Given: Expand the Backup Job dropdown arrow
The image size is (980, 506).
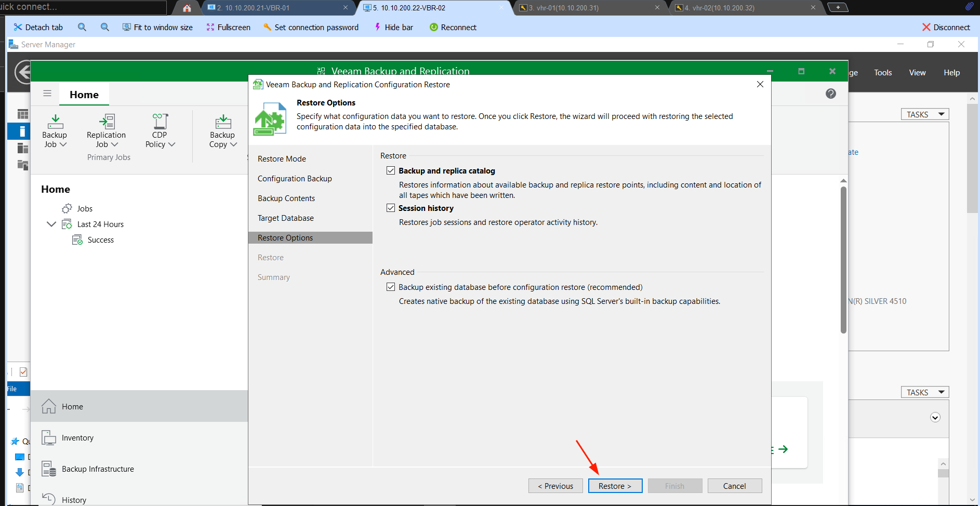Looking at the screenshot, I should (x=63, y=144).
